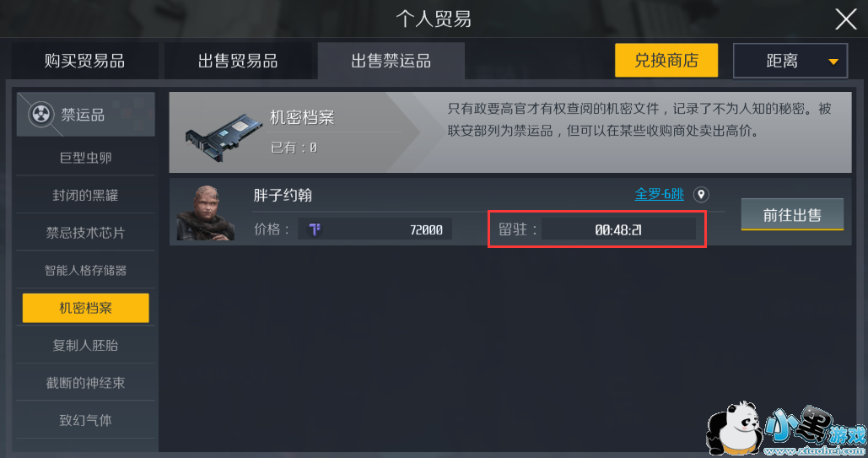Select the 出售禁运品 tab
Viewport: 868px width, 458px height.
pyautogui.click(x=391, y=61)
